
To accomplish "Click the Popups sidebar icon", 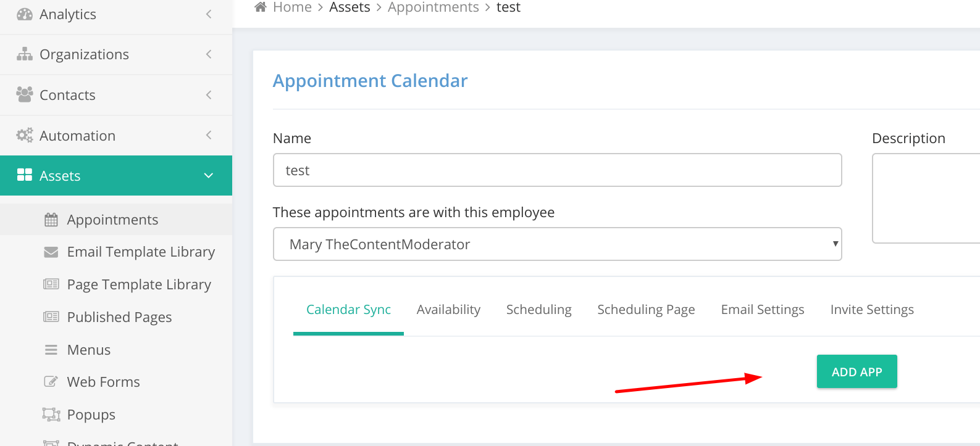I will tap(51, 414).
